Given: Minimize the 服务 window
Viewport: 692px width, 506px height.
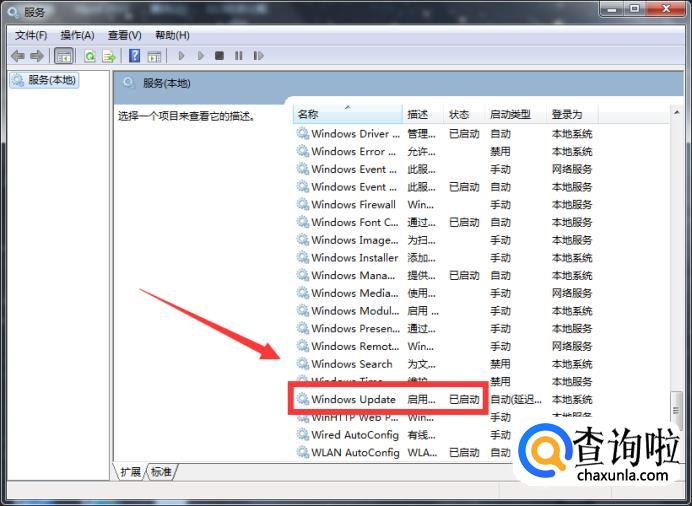Looking at the screenshot, I should (612, 8).
